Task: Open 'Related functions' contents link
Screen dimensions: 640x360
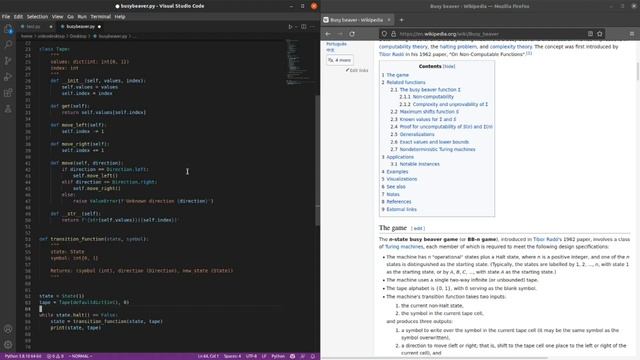Action: [x=406, y=82]
